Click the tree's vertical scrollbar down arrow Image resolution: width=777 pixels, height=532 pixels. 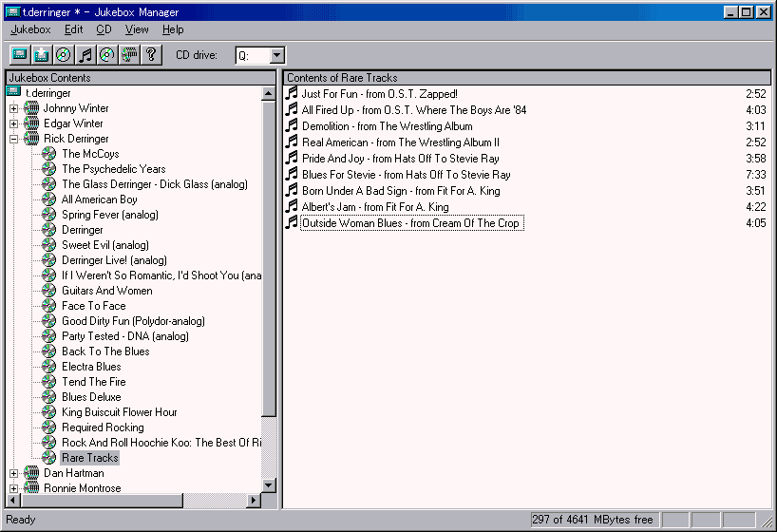click(x=269, y=485)
